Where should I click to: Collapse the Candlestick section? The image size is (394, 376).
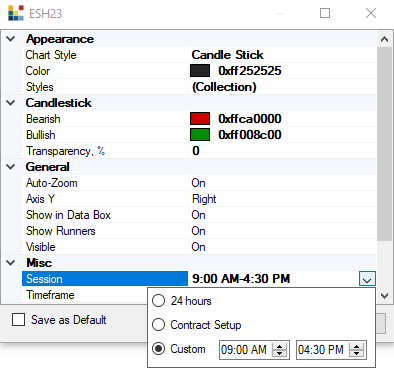click(11, 103)
